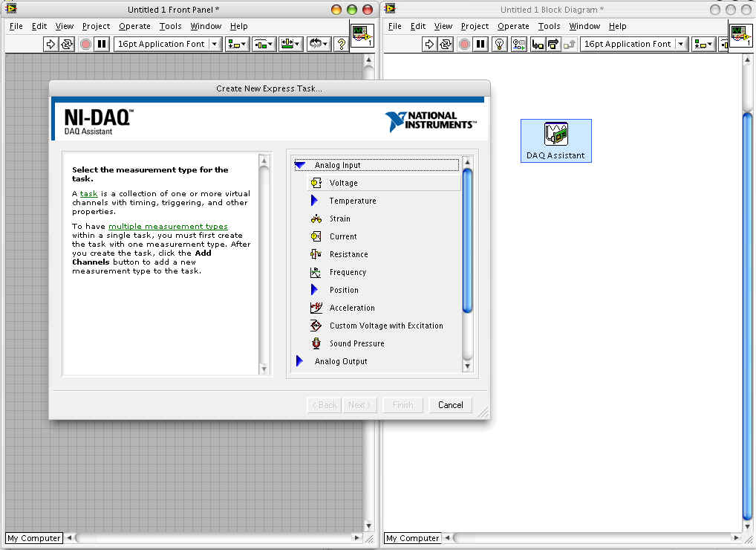Click Abort Execution in Front Panel toolbar
756x550 pixels.
(x=86, y=44)
